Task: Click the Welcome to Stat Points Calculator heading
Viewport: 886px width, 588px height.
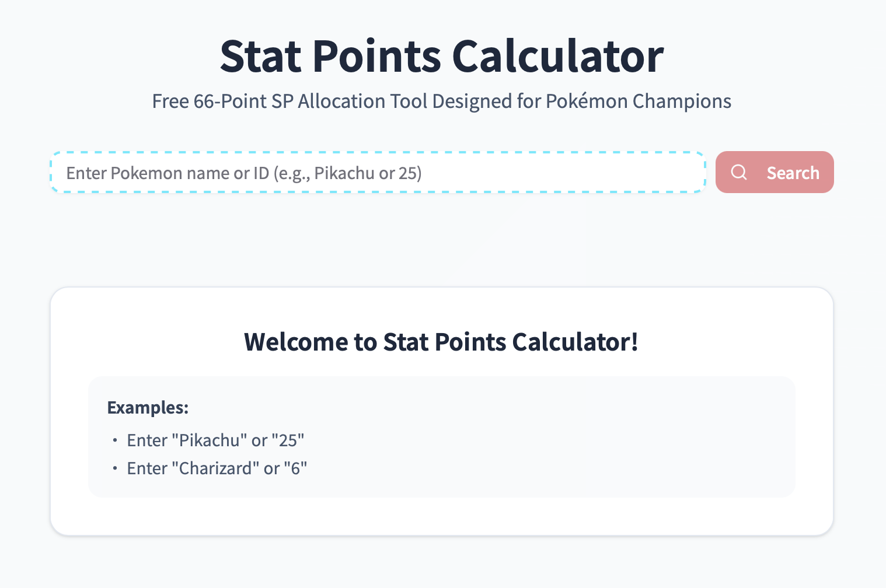Action: (441, 342)
